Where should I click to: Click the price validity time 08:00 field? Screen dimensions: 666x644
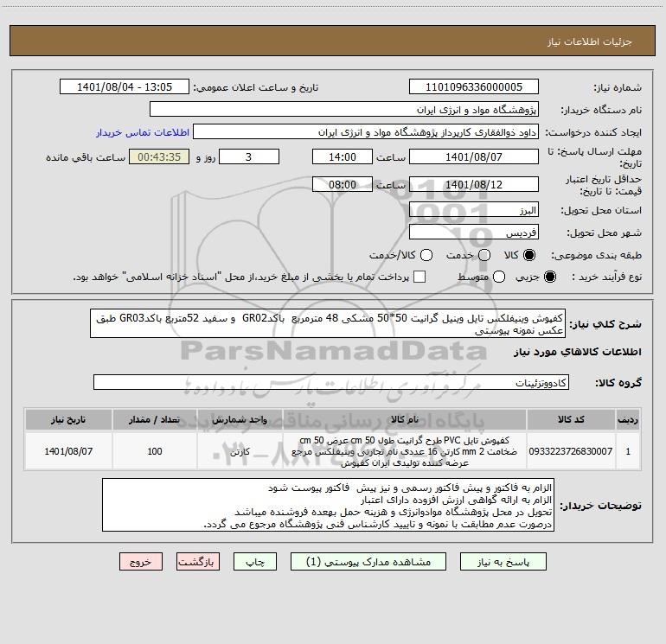tap(343, 184)
